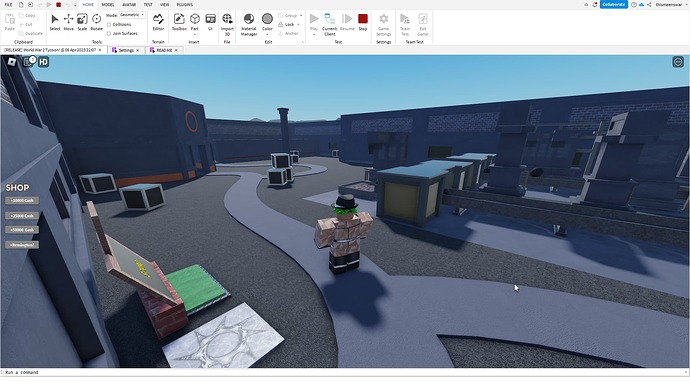Click the share icon near username

pos(649,4)
